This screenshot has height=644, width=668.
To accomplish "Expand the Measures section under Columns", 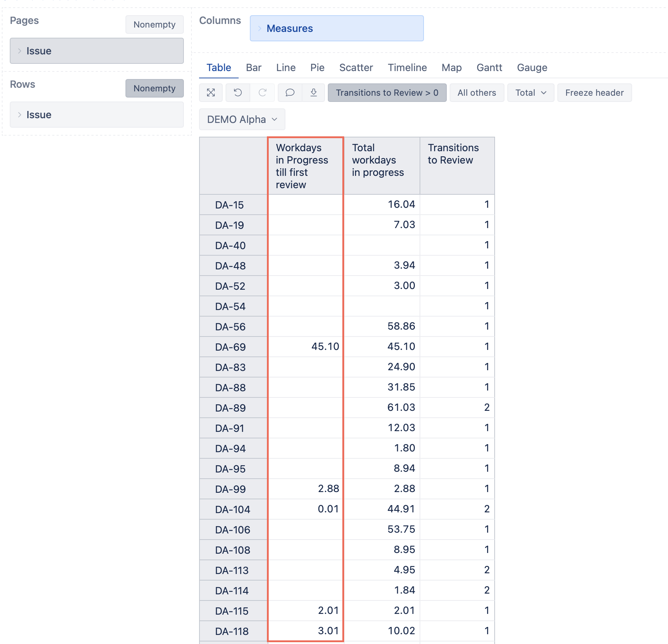I will [x=260, y=28].
